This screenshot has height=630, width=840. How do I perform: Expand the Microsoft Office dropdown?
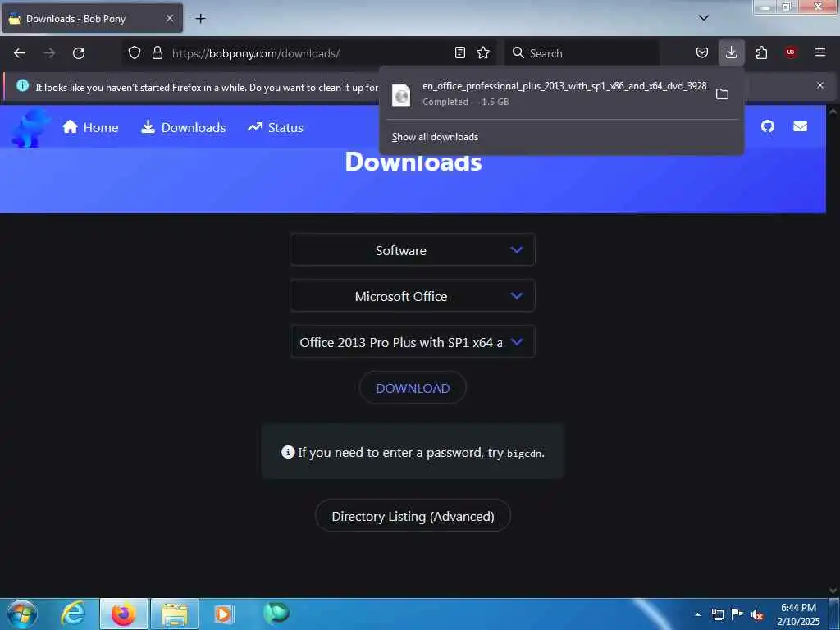tap(412, 295)
